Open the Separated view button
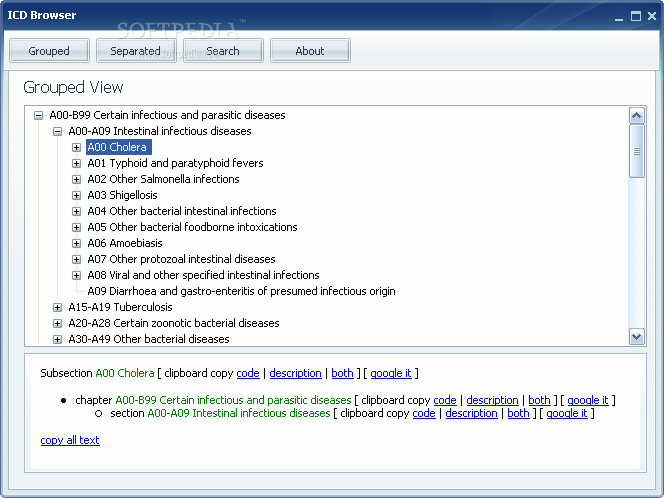 (136, 51)
